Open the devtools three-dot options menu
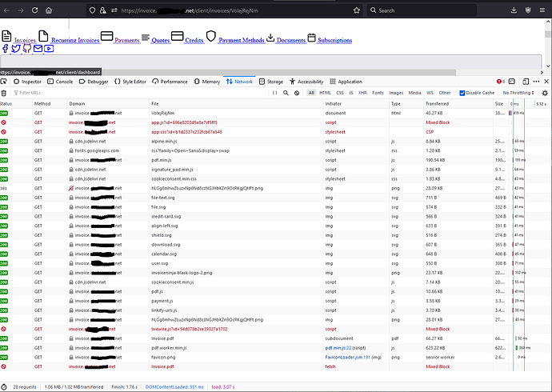 (x=536, y=82)
